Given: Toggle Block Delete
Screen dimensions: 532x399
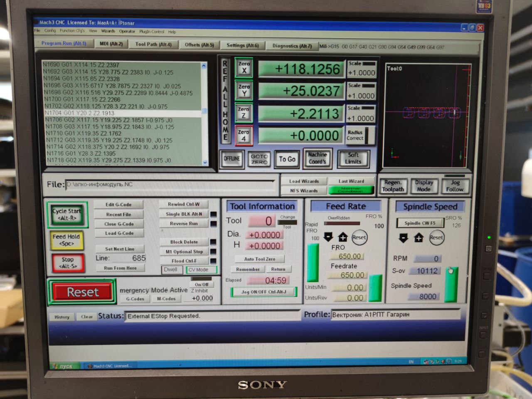Looking at the screenshot, I should tap(184, 242).
